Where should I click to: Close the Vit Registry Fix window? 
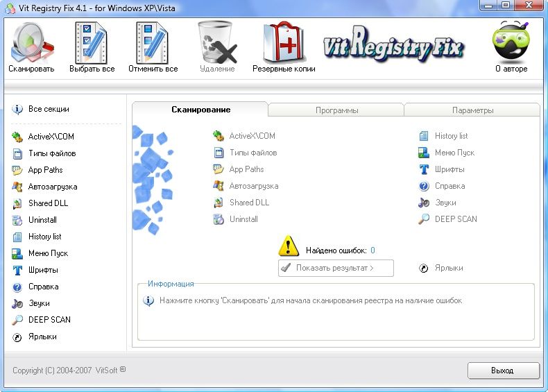click(x=529, y=6)
